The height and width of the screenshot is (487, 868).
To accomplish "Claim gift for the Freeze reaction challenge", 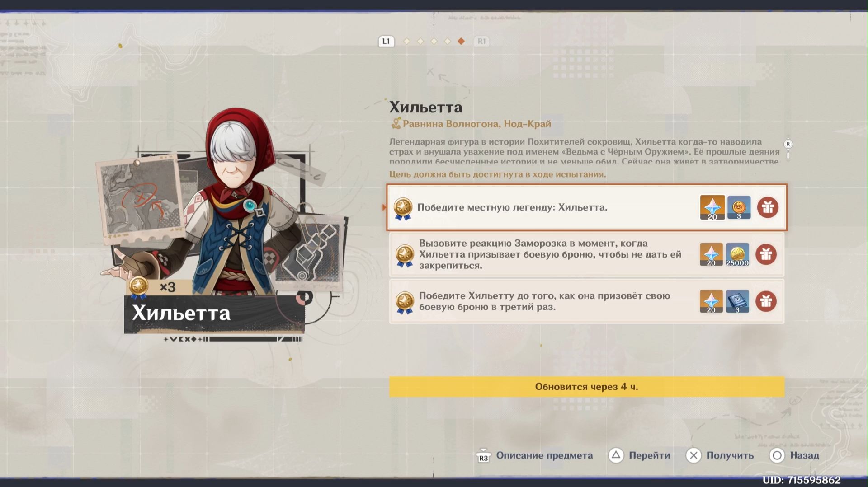I will tap(766, 254).
